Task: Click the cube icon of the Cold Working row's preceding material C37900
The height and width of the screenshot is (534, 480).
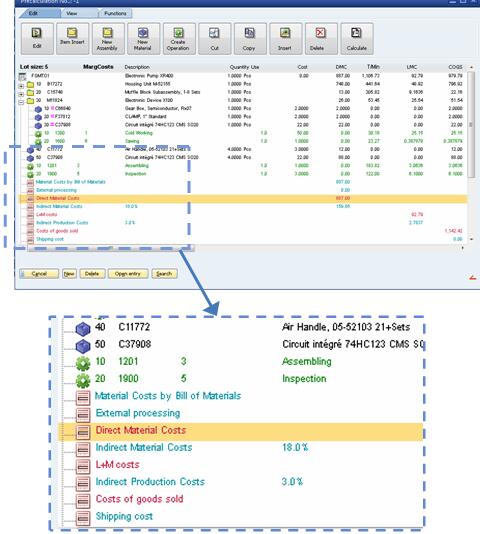Action: coord(38,125)
